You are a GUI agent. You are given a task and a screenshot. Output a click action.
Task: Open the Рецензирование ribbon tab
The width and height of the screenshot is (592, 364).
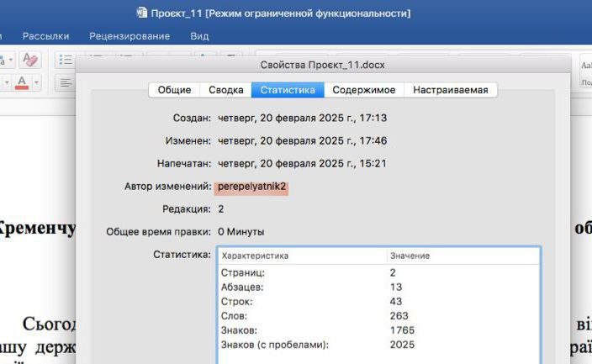(x=131, y=36)
